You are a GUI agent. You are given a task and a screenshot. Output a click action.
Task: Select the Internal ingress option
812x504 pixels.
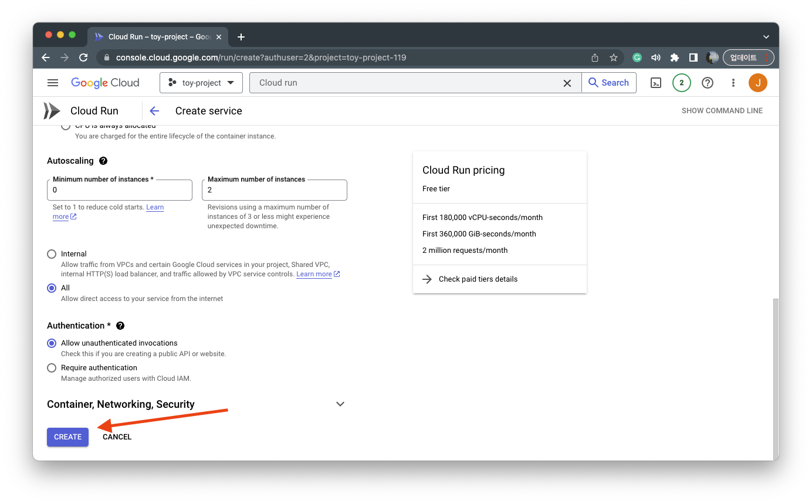pyautogui.click(x=52, y=254)
